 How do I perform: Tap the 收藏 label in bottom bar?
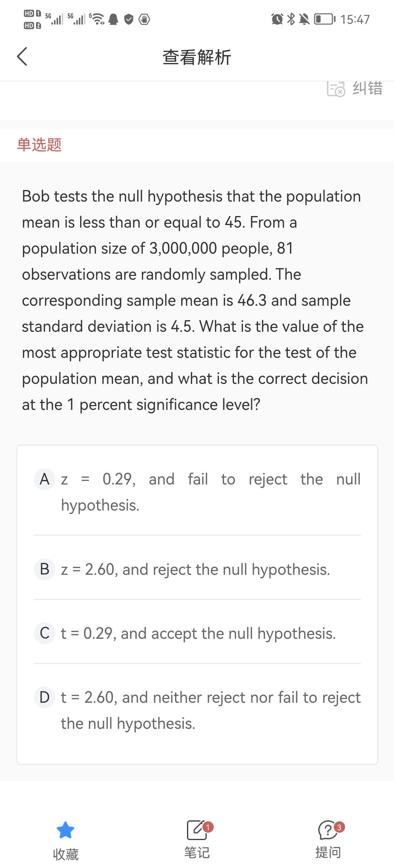pyautogui.click(x=65, y=854)
